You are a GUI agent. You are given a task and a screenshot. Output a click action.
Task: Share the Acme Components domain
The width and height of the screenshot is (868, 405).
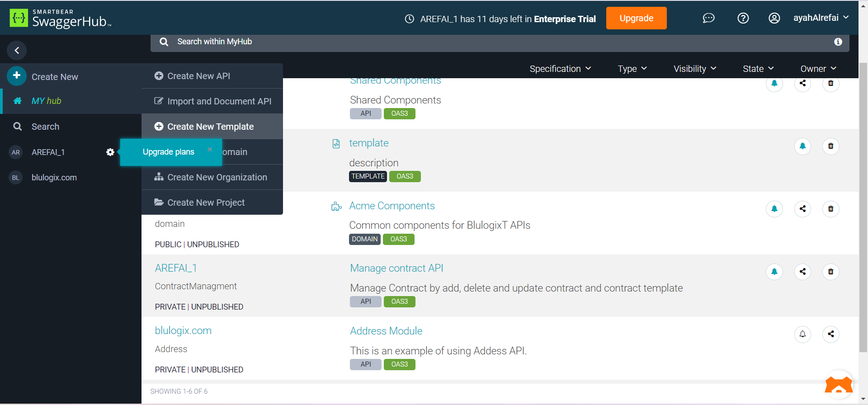[x=802, y=209]
